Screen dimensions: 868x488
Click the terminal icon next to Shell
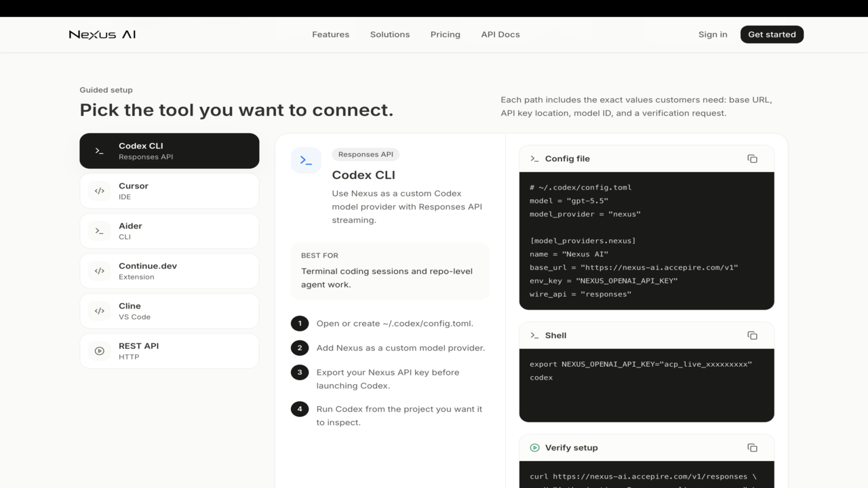pyautogui.click(x=534, y=335)
